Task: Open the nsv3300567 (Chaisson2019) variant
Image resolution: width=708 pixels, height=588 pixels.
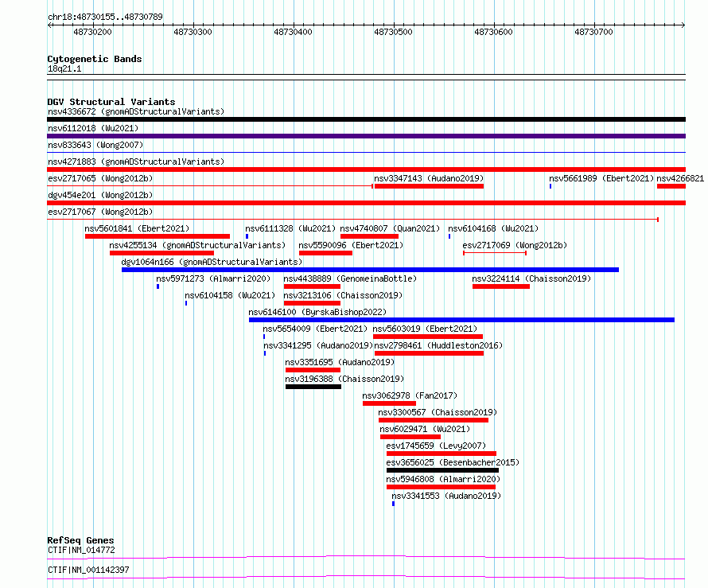Action: tap(438, 412)
